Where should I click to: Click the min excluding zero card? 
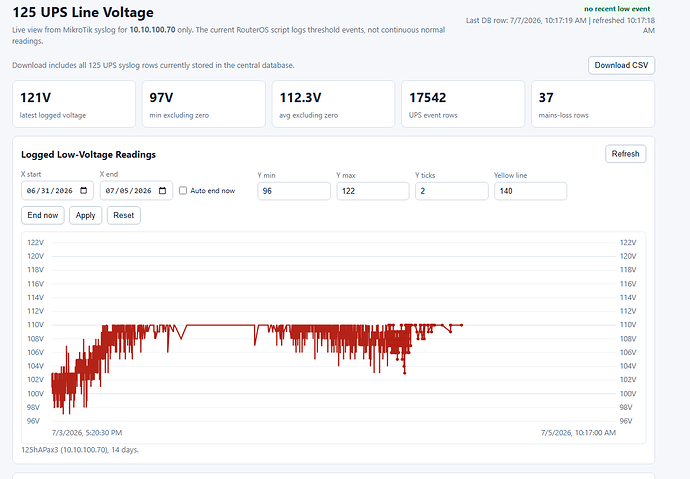point(204,104)
